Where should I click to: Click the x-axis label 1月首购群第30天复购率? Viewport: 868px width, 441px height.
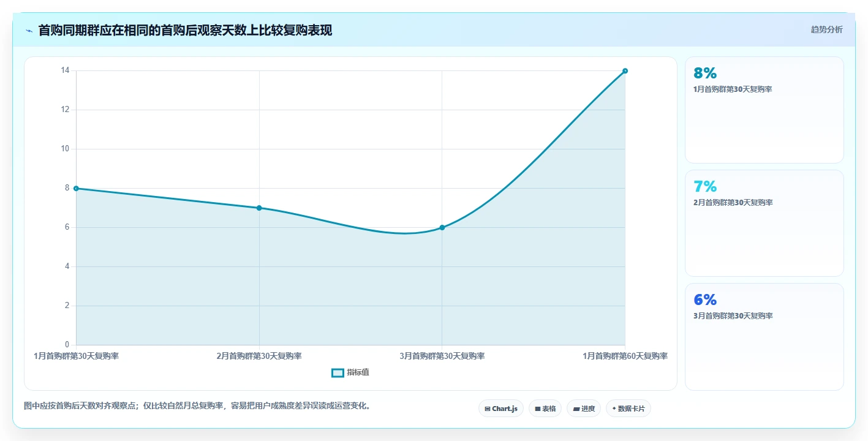[x=76, y=356]
